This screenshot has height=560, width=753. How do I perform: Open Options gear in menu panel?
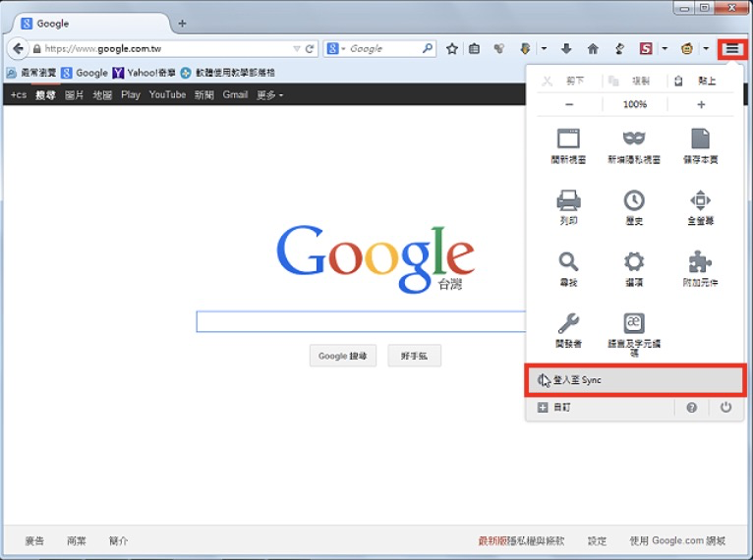pyautogui.click(x=634, y=269)
